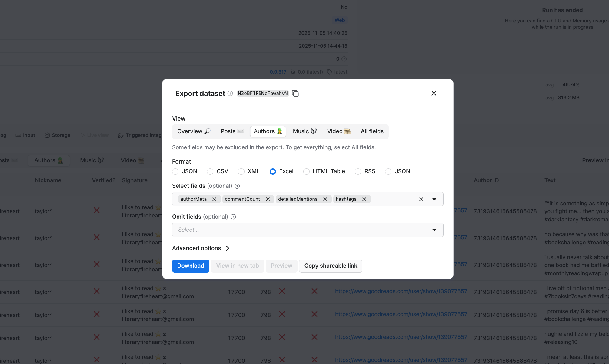Open the Omit fields dropdown
The width and height of the screenshot is (609, 364).
[x=434, y=230]
